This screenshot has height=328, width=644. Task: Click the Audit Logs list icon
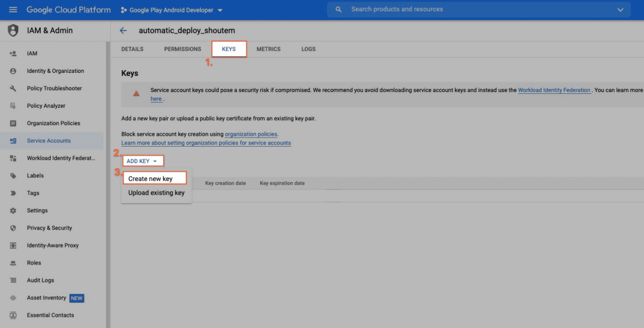13,280
